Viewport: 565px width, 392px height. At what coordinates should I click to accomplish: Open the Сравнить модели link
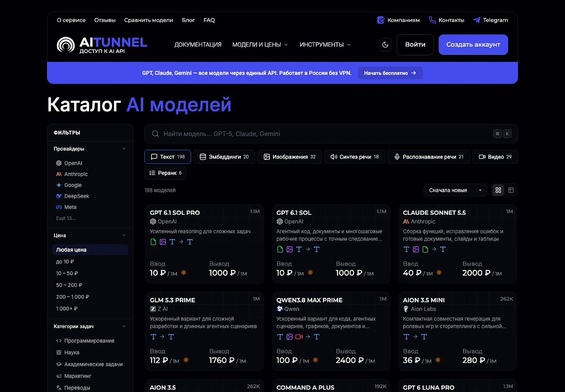[x=149, y=20]
